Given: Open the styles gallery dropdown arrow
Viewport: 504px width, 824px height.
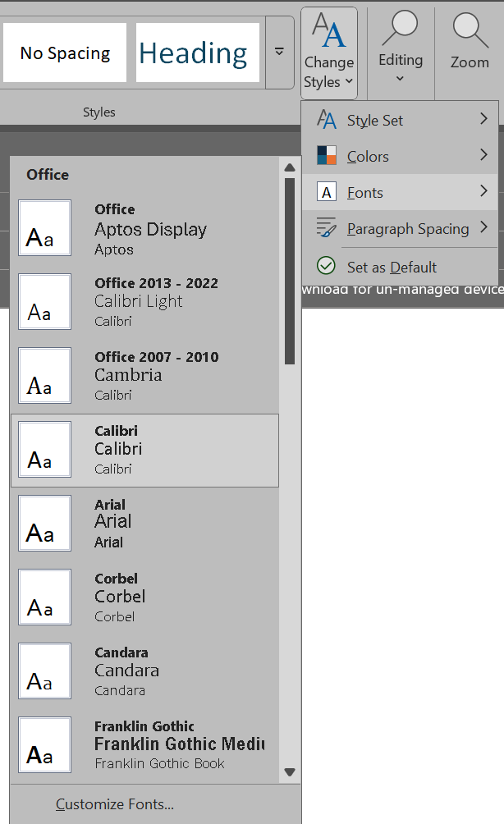Looking at the screenshot, I should 278,49.
